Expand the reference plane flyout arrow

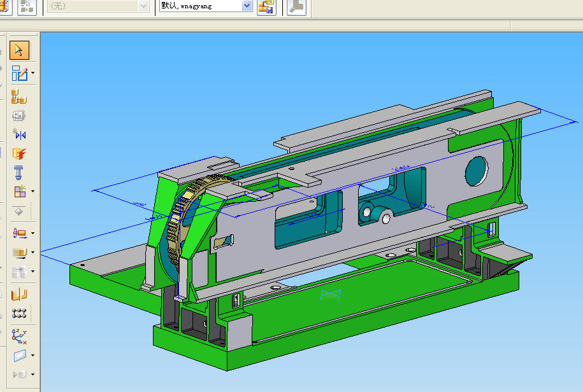32,356
